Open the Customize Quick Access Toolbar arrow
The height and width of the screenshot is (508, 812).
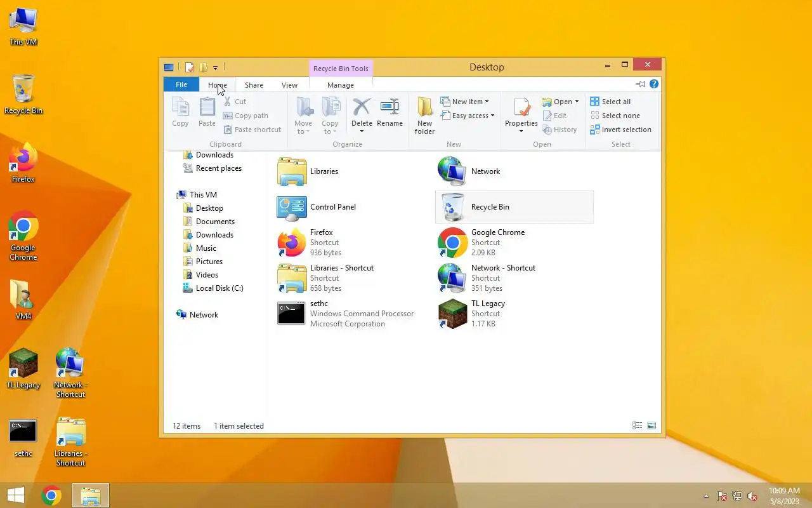pyautogui.click(x=216, y=67)
